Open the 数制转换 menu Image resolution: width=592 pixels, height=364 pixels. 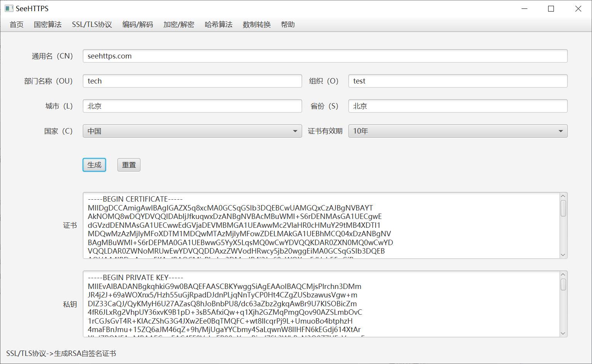click(257, 25)
